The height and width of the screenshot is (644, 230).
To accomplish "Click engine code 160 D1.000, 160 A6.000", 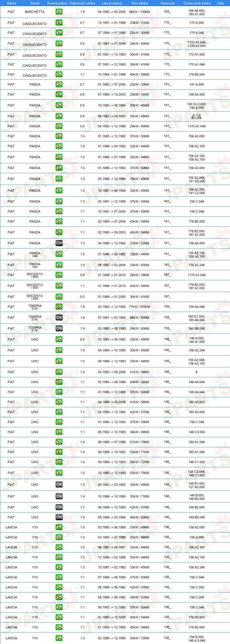I will click(x=197, y=318).
